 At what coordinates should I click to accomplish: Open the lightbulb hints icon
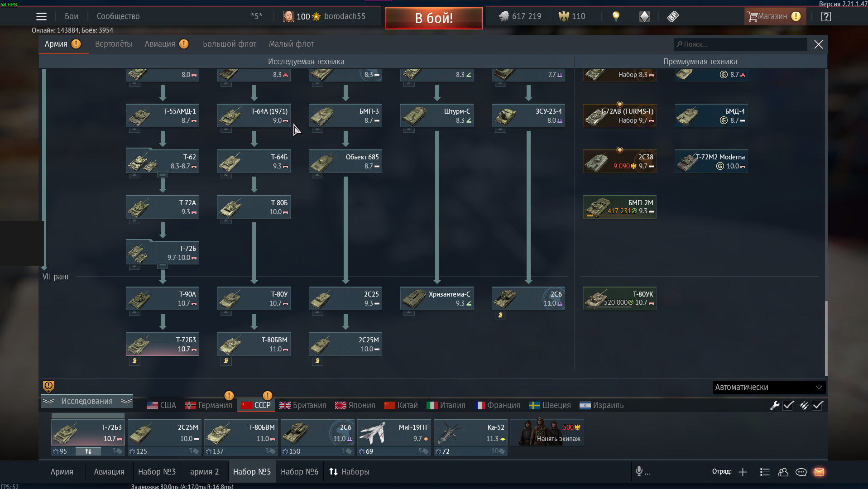(x=616, y=16)
